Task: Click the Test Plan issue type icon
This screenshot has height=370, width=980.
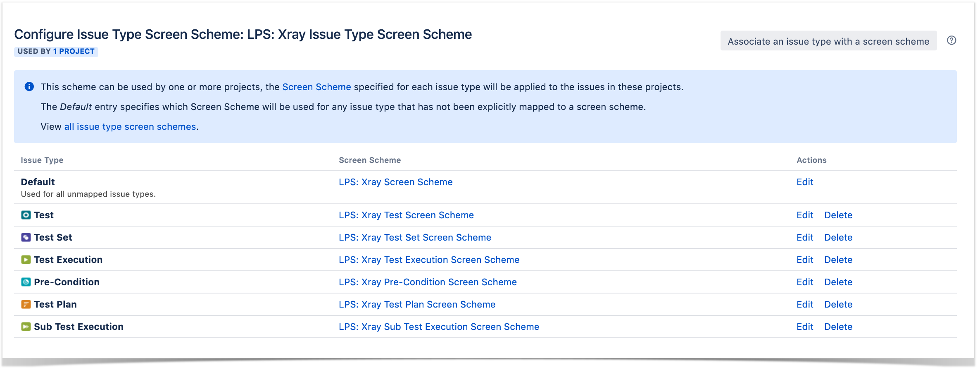Action: [x=26, y=304]
